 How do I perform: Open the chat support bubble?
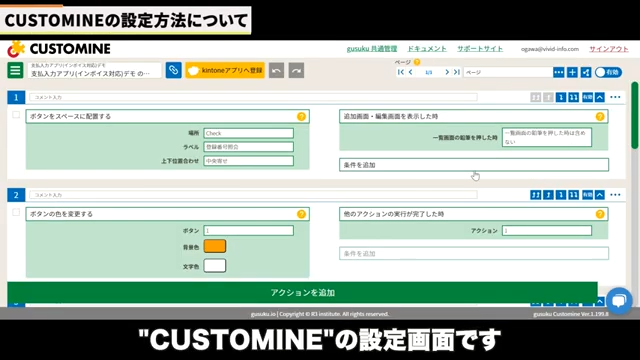619,301
